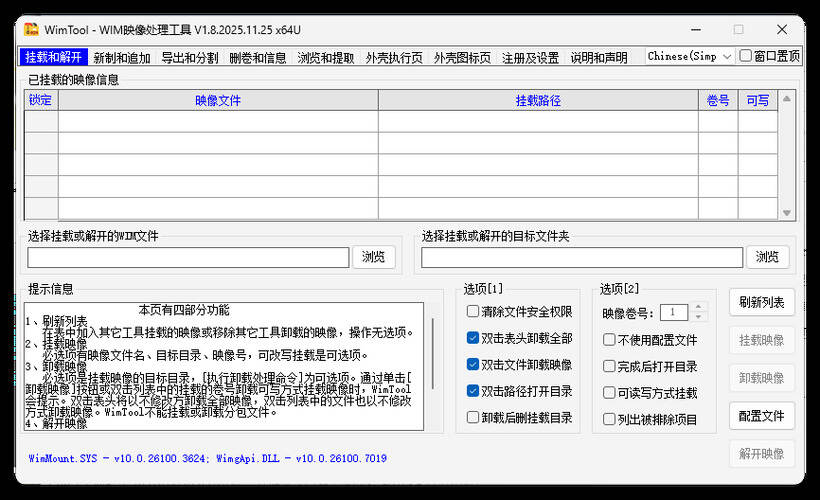820x500 pixels.
Task: Open the 注册及设置 tab
Action: [x=531, y=58]
